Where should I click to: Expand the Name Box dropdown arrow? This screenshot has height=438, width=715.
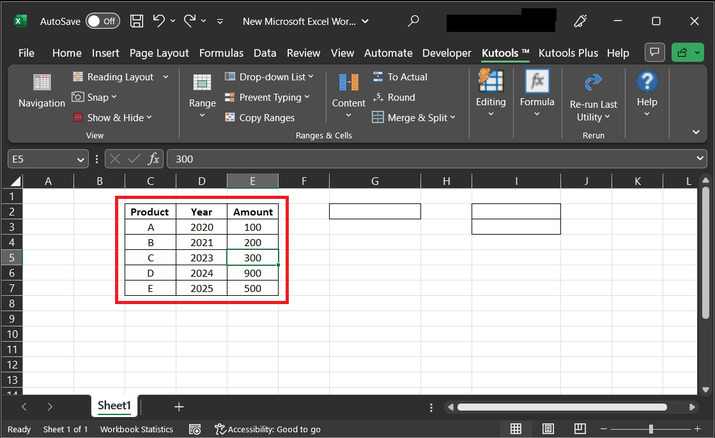81,159
